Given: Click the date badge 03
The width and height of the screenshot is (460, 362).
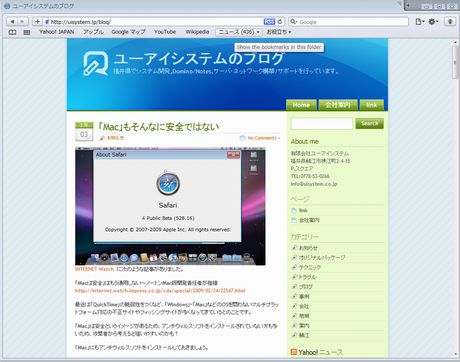Looking at the screenshot, I should [84, 132].
